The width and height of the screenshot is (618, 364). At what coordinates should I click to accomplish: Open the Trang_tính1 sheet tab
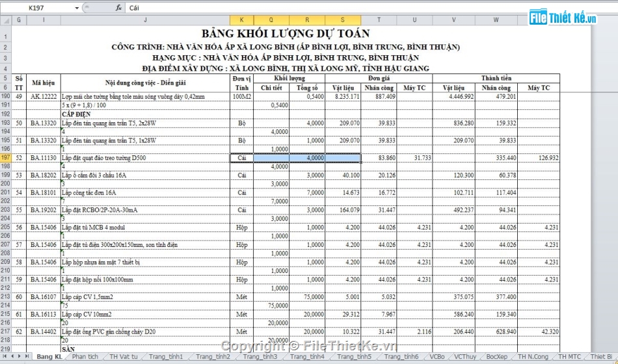click(x=165, y=356)
